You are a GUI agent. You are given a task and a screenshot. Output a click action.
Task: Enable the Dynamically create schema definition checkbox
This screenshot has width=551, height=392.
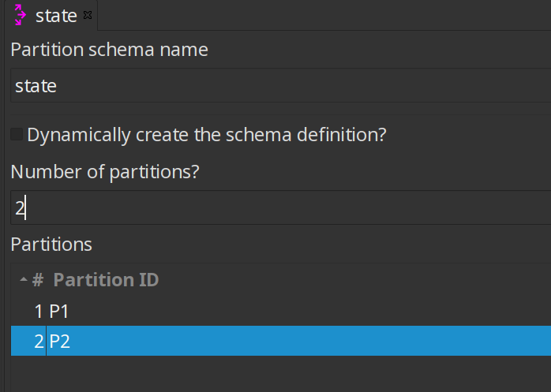tap(17, 135)
